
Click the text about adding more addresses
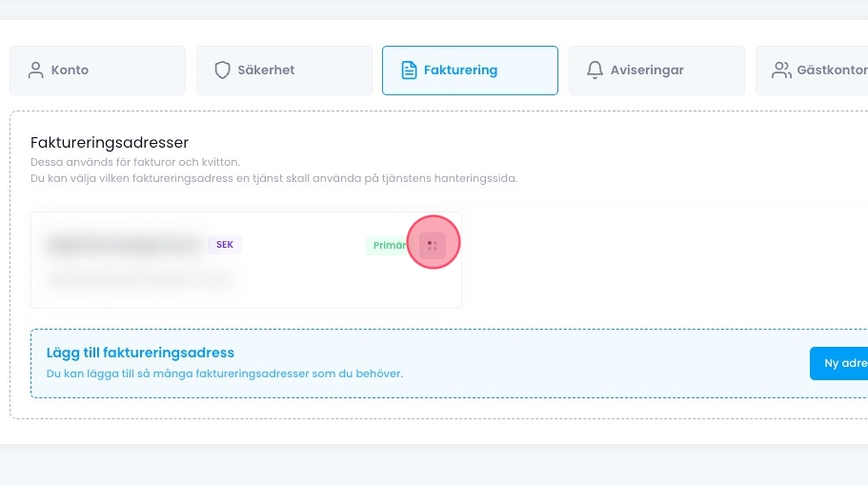click(x=225, y=374)
